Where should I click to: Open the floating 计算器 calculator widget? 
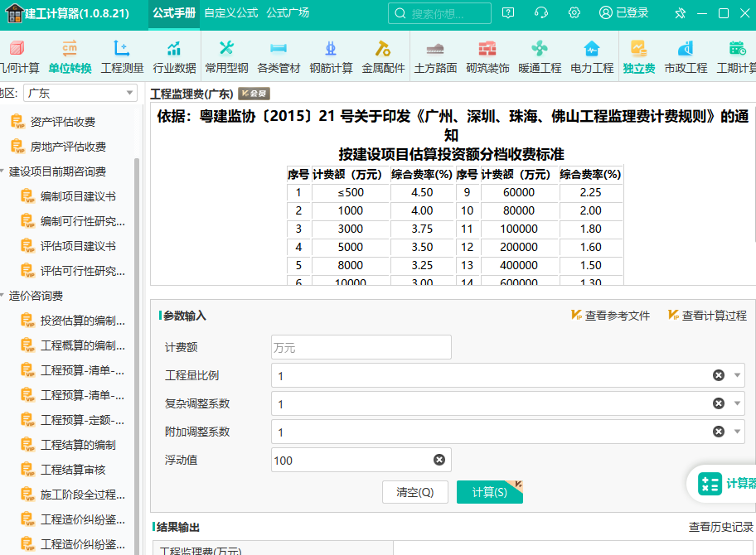tap(723, 483)
